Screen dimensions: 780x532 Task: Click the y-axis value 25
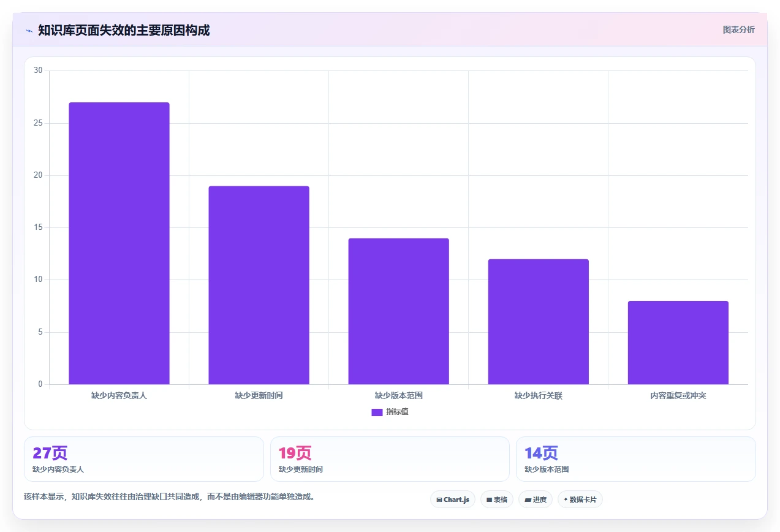pyautogui.click(x=38, y=123)
